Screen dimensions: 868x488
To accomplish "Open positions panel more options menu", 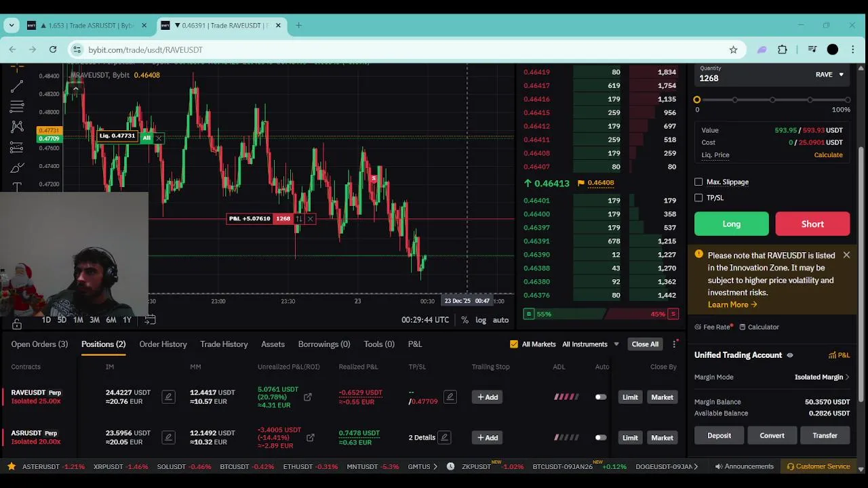I will pyautogui.click(x=674, y=344).
